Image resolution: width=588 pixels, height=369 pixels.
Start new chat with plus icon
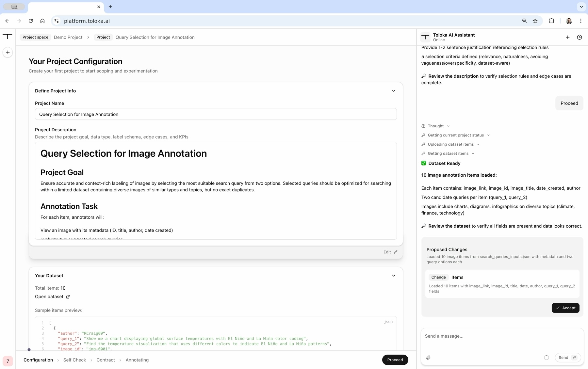(568, 37)
